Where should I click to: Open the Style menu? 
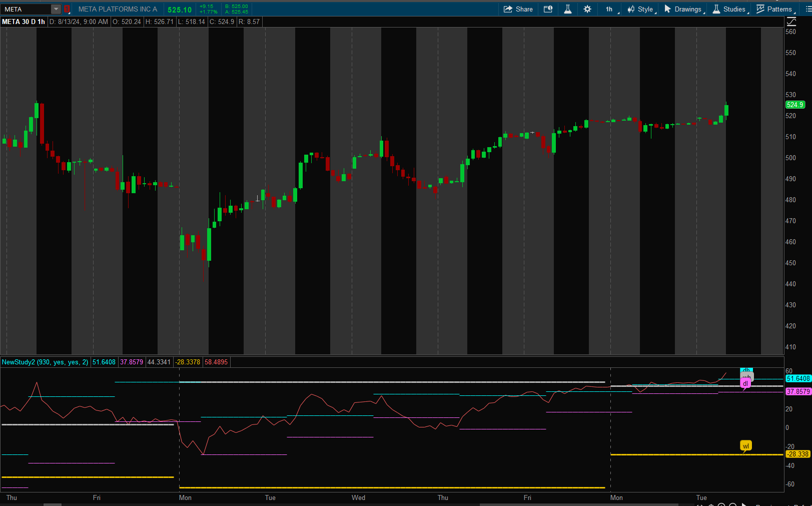[641, 9]
